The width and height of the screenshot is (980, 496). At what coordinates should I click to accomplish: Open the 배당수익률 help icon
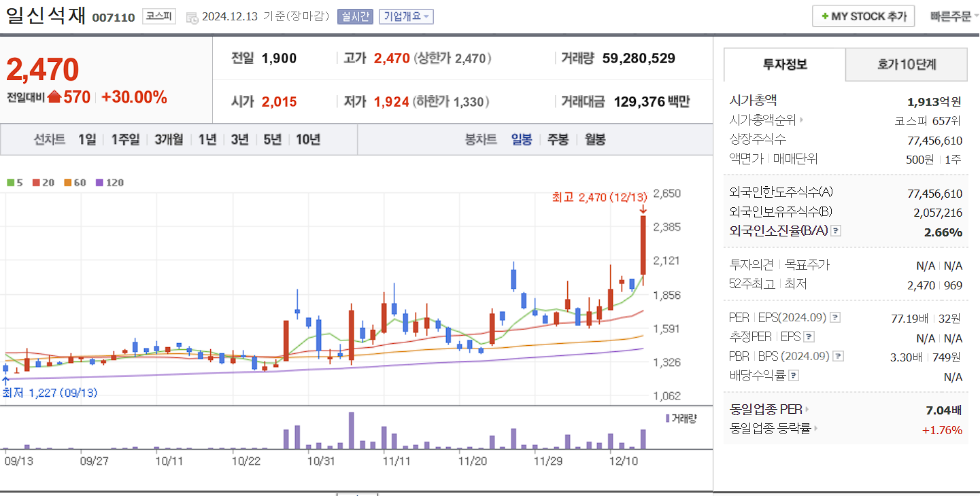[793, 374]
